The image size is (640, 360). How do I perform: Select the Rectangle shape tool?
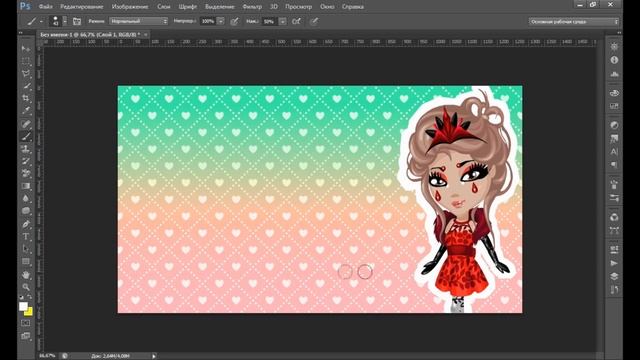pyautogui.click(x=26, y=261)
